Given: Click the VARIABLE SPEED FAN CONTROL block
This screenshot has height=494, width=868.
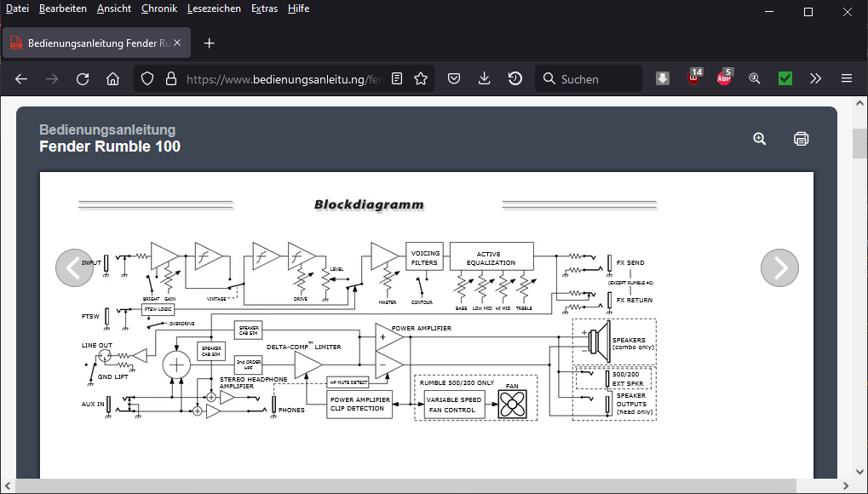Looking at the screenshot, I should 454,405.
